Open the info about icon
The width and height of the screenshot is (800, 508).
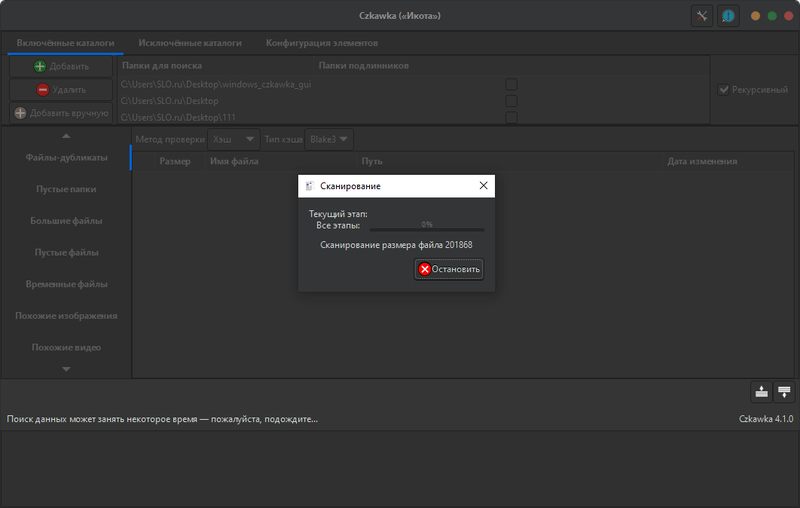click(728, 16)
